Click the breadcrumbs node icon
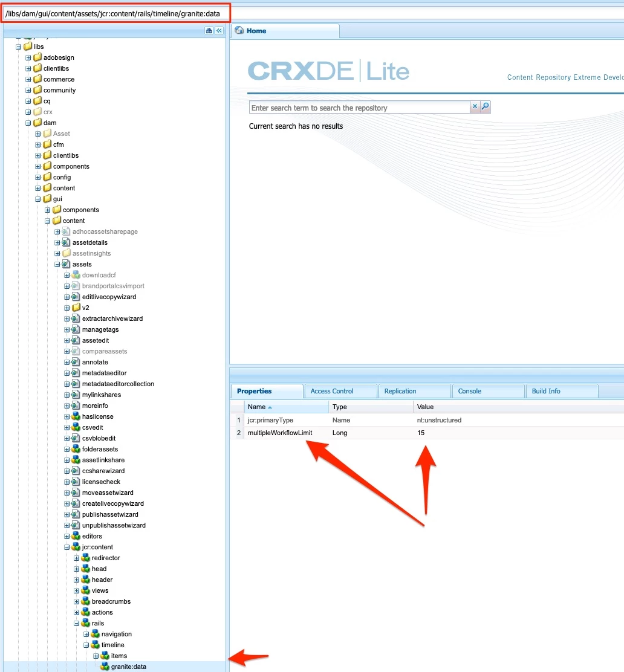 point(85,601)
